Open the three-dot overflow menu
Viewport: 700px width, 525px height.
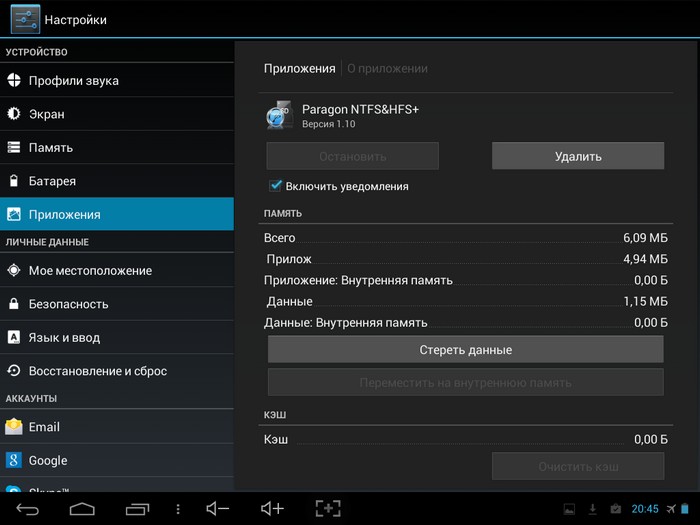coord(178,509)
